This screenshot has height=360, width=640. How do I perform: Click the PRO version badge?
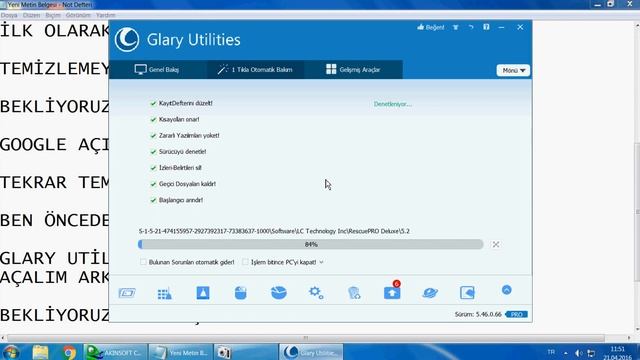coord(516,314)
